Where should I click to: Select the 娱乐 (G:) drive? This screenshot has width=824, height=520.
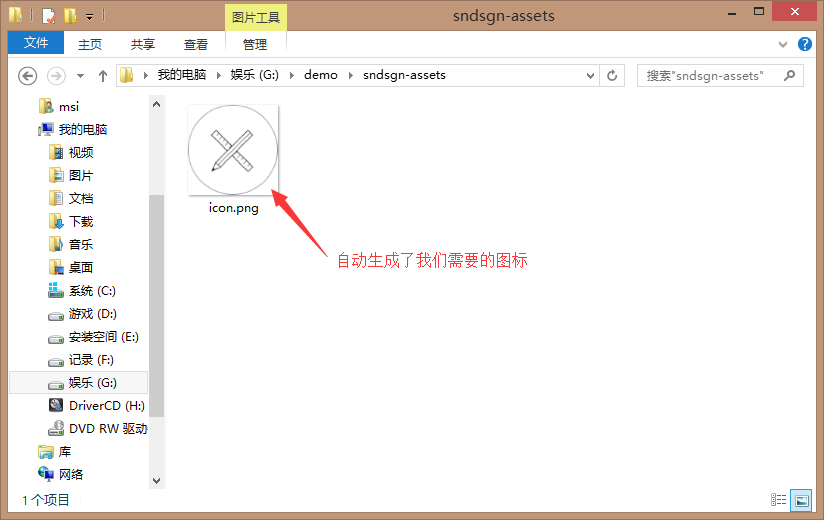pos(79,382)
